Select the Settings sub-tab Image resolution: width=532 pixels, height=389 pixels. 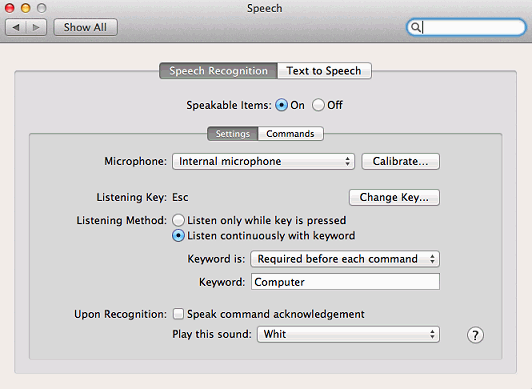click(233, 134)
